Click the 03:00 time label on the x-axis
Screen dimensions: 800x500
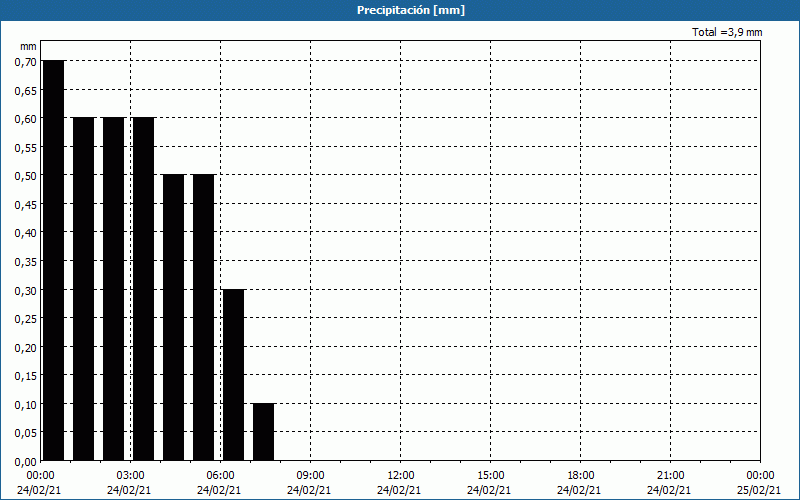[131, 476]
